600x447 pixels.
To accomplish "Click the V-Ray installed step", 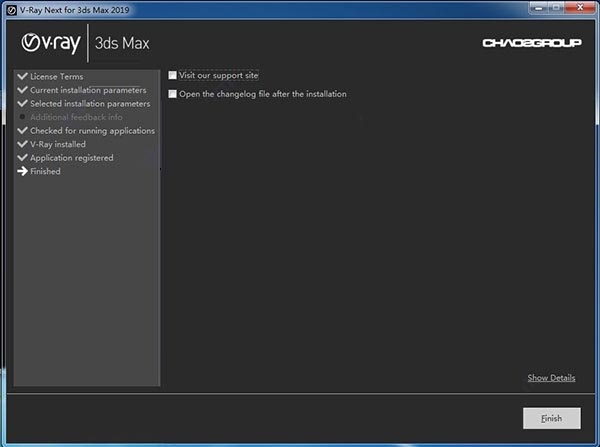I will point(58,144).
